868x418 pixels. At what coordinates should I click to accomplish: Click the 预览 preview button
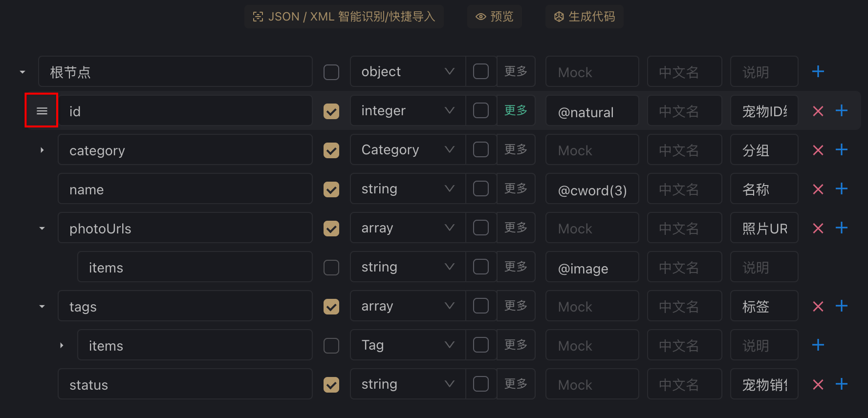coord(495,17)
